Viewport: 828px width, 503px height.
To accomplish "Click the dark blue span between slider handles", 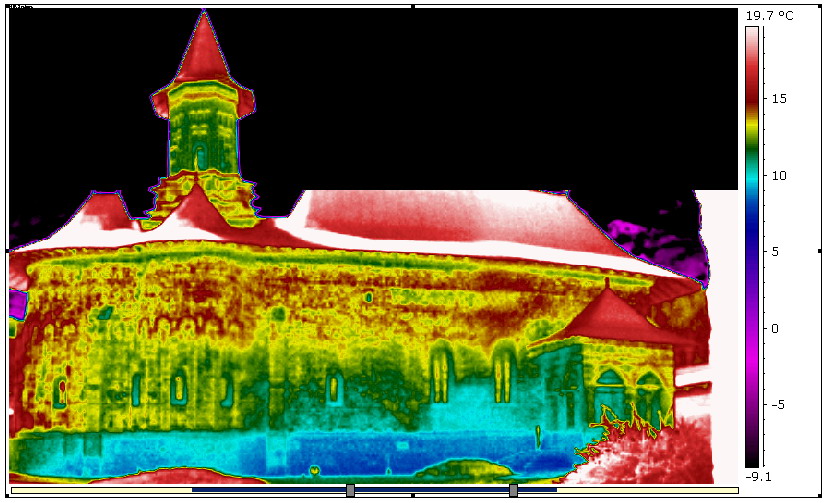I will (x=430, y=489).
